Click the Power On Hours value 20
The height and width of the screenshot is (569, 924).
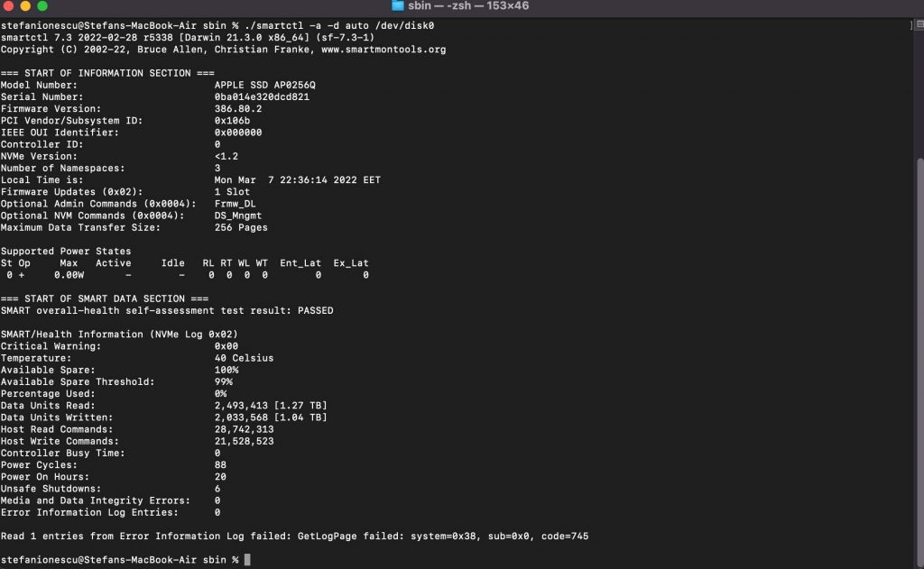(x=220, y=476)
